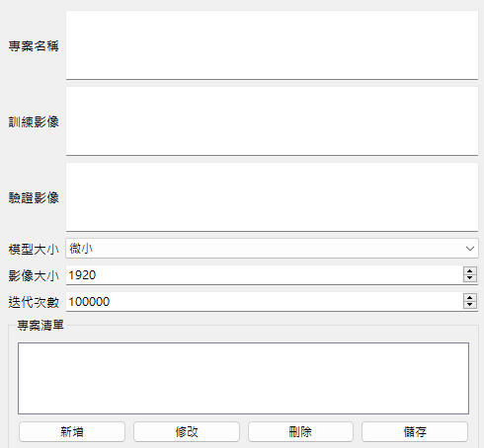Focus the 訓練影像 input area

[272, 121]
